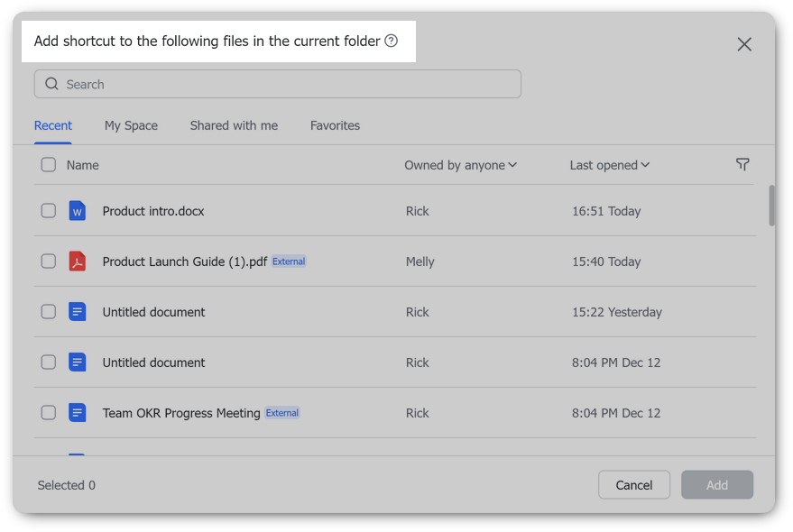Tick the checkbox for Product intro.docx
793x532 pixels.
49,211
